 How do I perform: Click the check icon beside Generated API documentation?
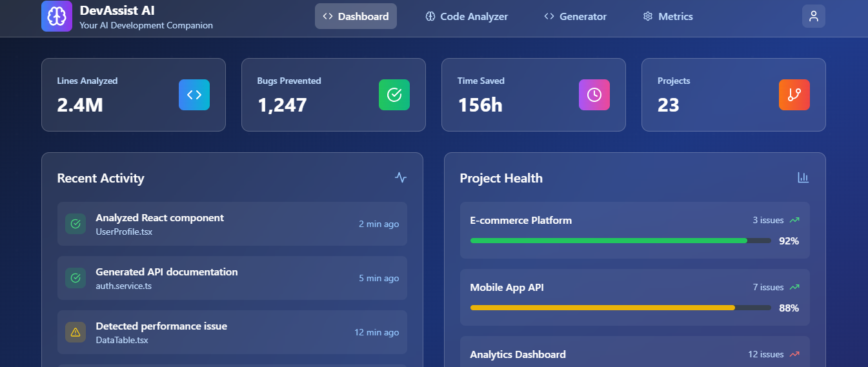click(76, 278)
